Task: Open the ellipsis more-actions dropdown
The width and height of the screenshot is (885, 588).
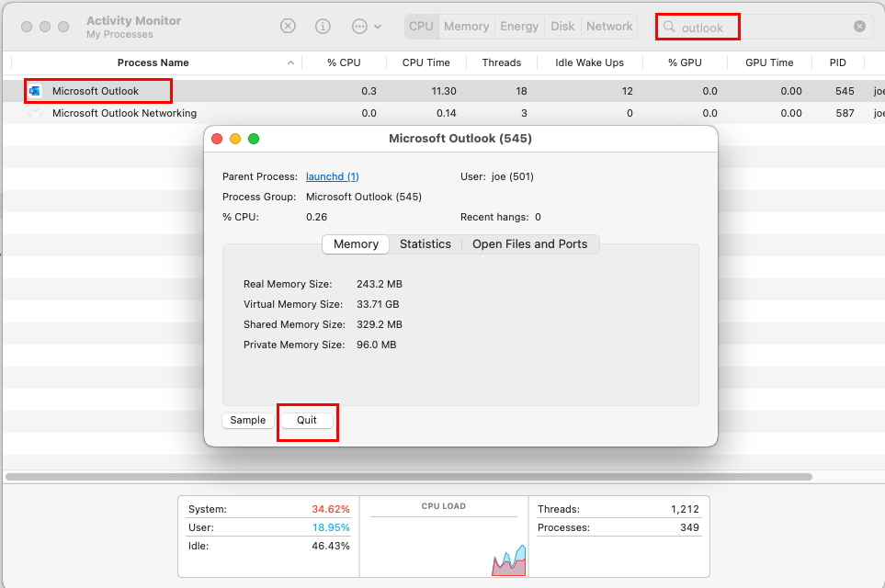Action: (x=367, y=27)
